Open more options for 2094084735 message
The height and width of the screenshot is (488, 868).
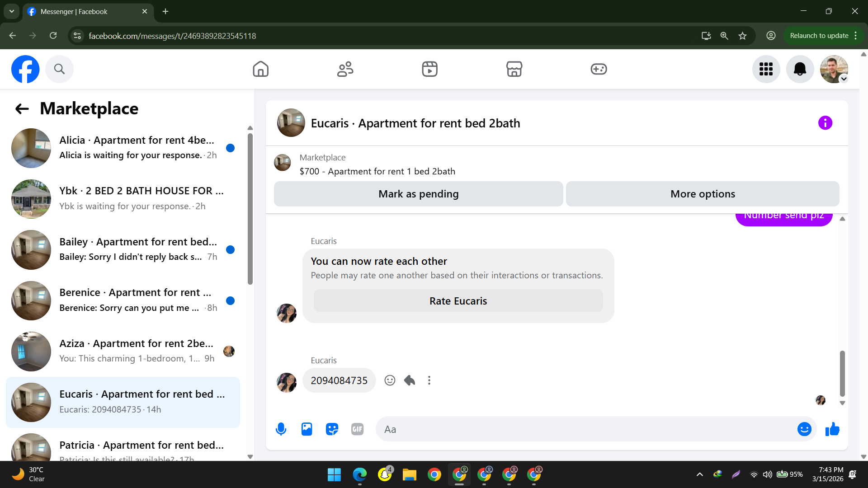(x=429, y=380)
